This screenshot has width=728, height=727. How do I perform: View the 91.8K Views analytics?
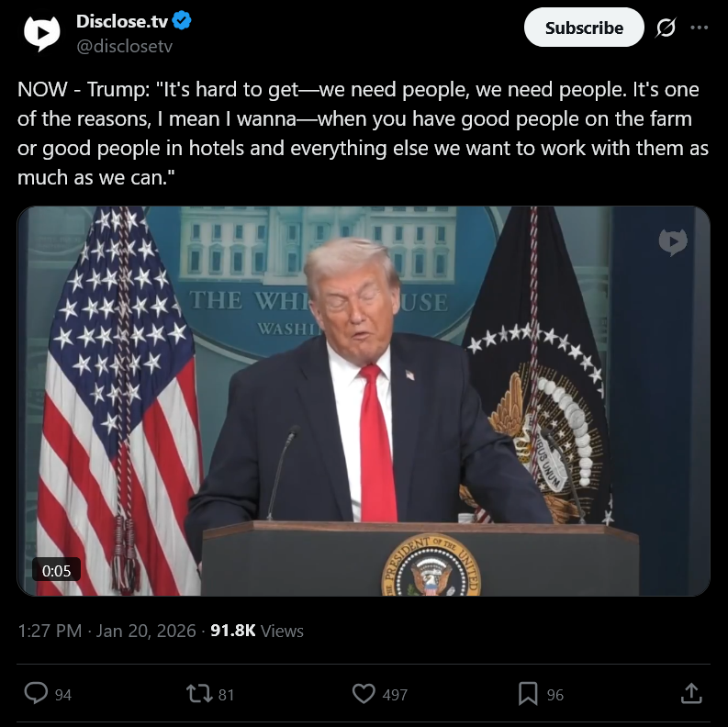tap(257, 631)
